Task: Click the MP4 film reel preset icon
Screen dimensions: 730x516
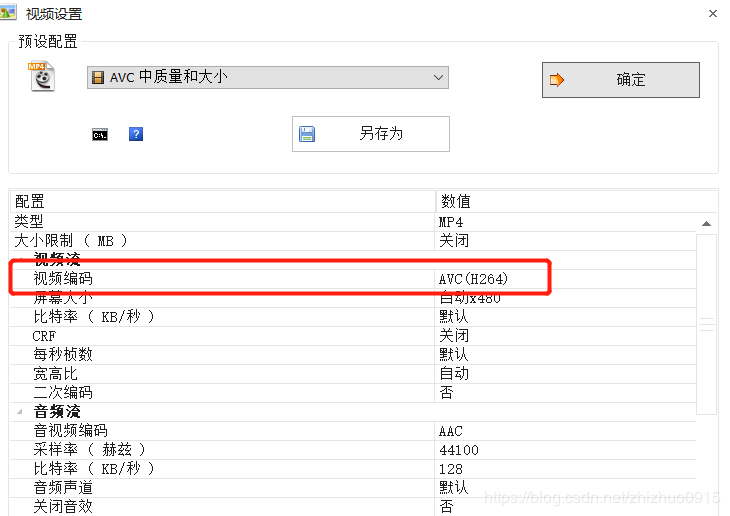Action: (41, 77)
